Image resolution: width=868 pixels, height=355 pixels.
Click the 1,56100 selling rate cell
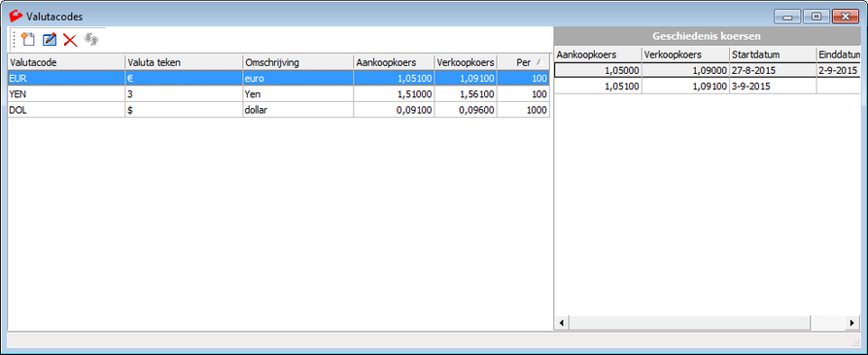coord(466,94)
